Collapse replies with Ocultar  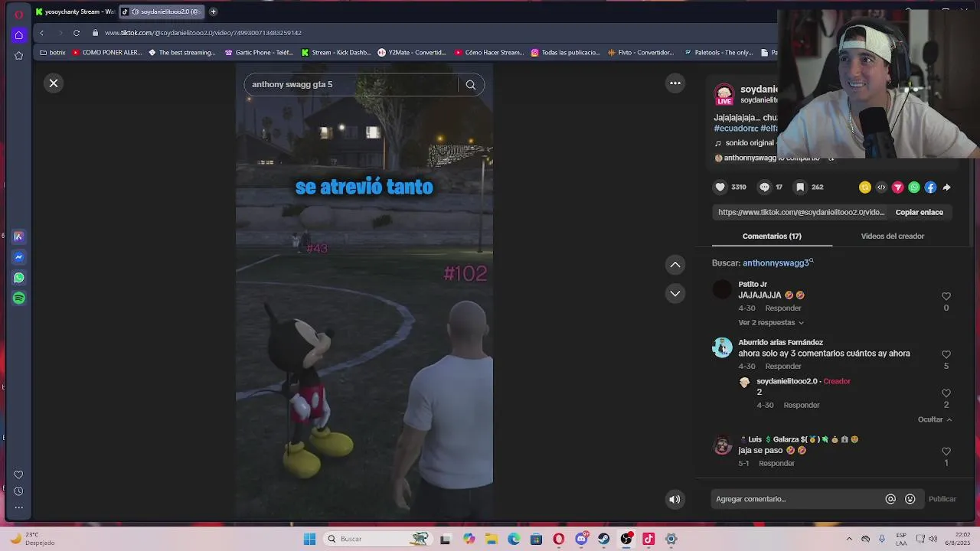(935, 419)
